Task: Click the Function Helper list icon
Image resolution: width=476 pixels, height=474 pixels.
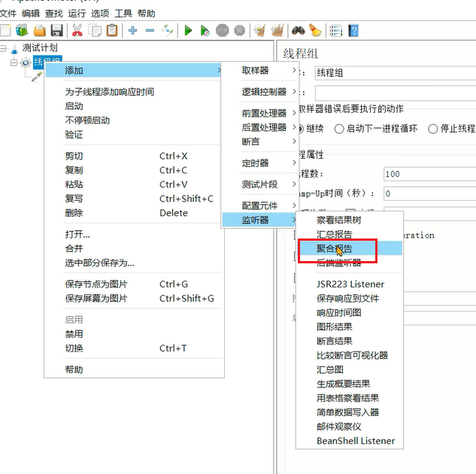Action: pyautogui.click(x=335, y=31)
